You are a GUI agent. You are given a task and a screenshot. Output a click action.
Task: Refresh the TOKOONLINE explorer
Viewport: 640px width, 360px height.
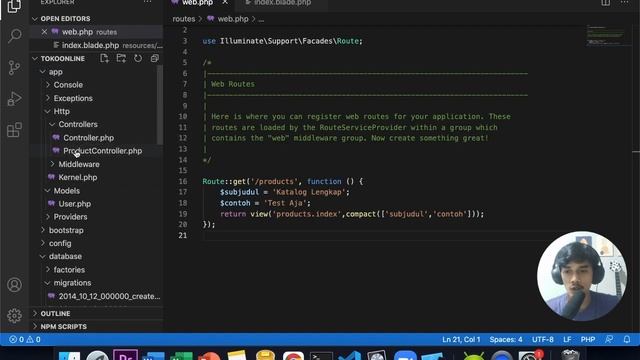tap(138, 58)
